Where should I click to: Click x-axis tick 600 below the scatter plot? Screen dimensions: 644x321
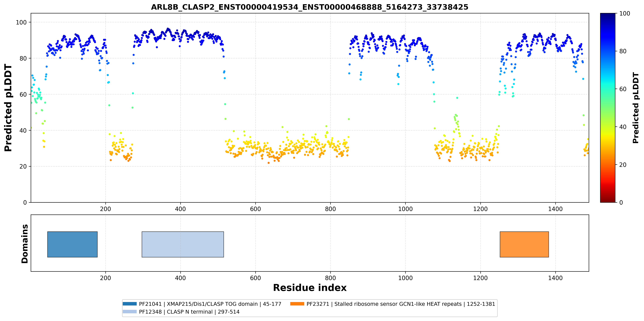[x=255, y=209]
